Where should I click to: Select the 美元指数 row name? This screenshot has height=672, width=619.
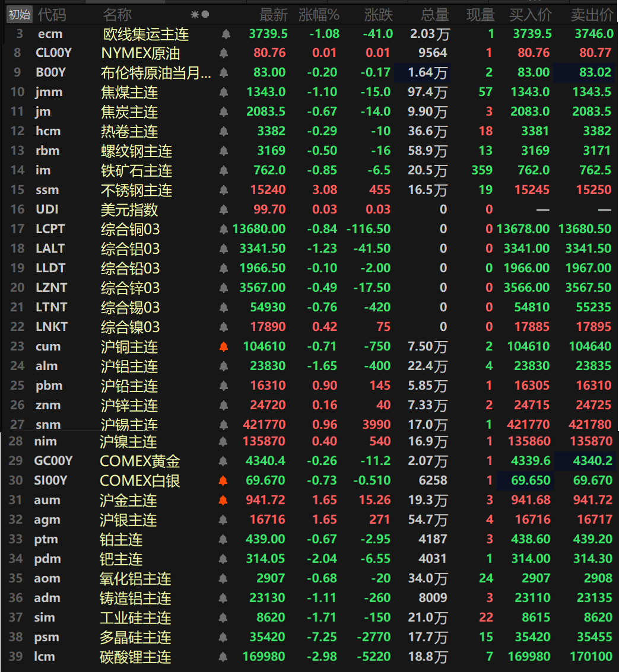(x=129, y=210)
